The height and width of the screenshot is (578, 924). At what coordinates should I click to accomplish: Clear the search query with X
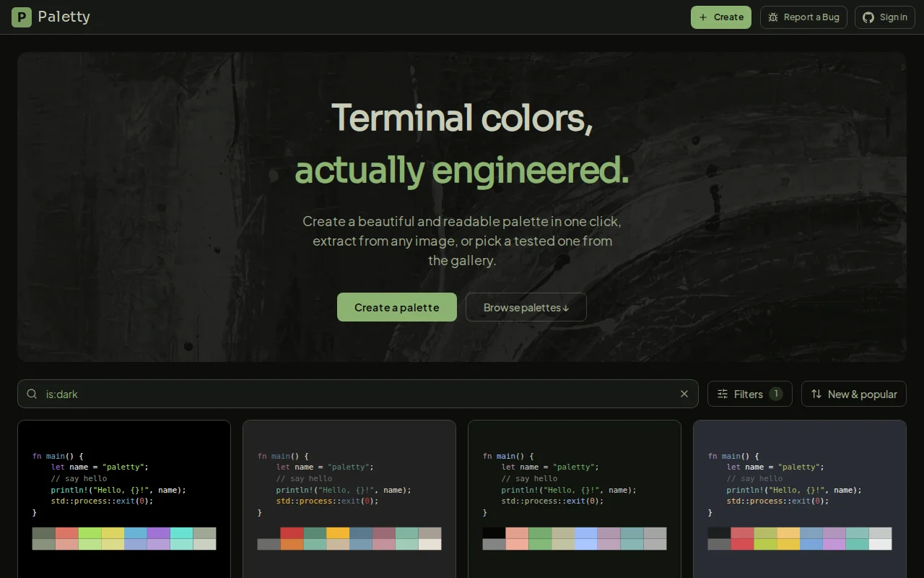[x=684, y=394]
